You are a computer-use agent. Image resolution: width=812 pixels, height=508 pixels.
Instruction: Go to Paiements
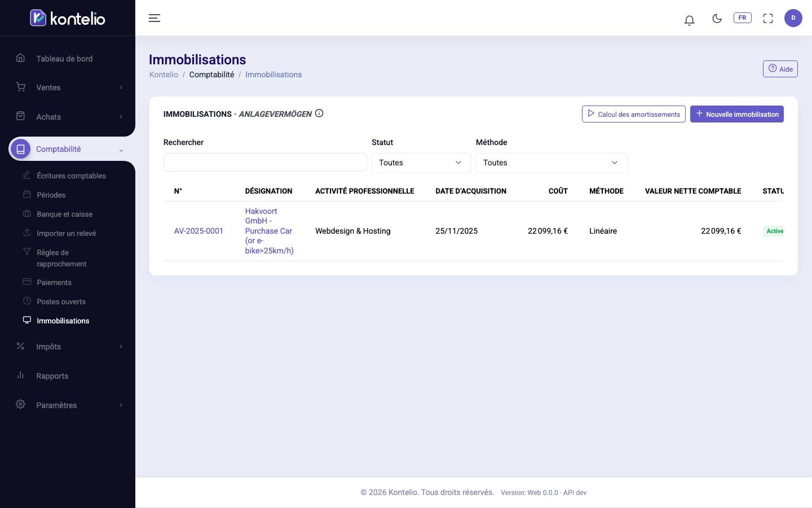pos(54,282)
